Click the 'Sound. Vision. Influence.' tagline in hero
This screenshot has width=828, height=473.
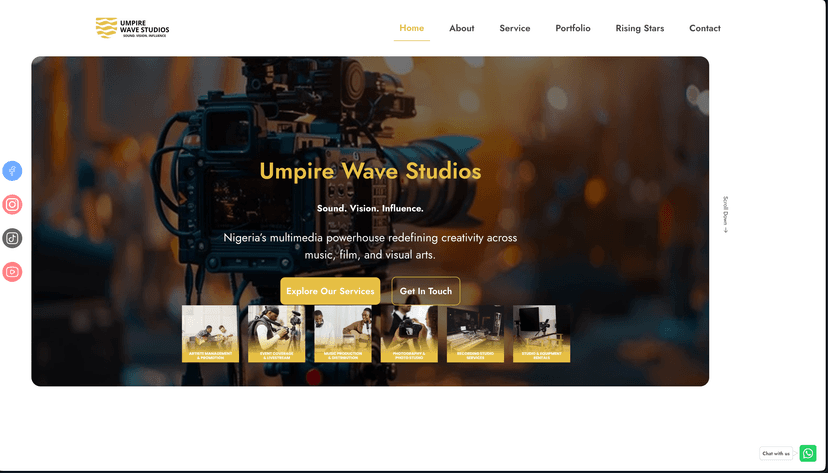pos(370,209)
